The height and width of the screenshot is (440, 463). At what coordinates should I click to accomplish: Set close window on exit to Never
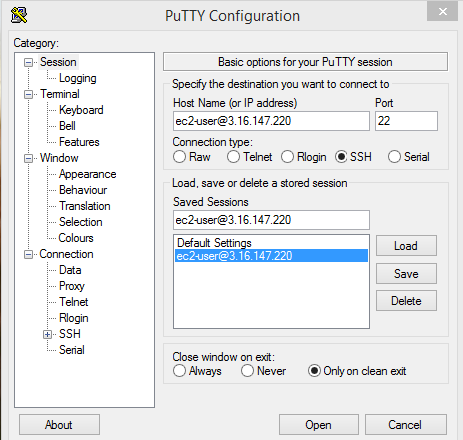(x=247, y=371)
